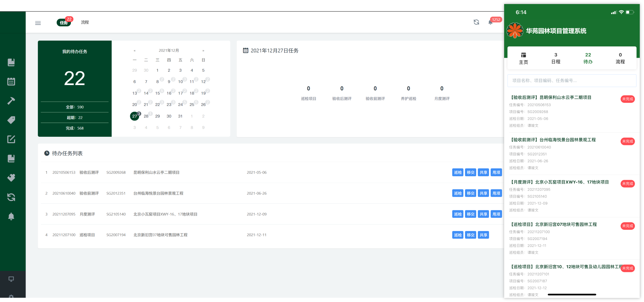Click the hamburger menu icon

(38, 23)
